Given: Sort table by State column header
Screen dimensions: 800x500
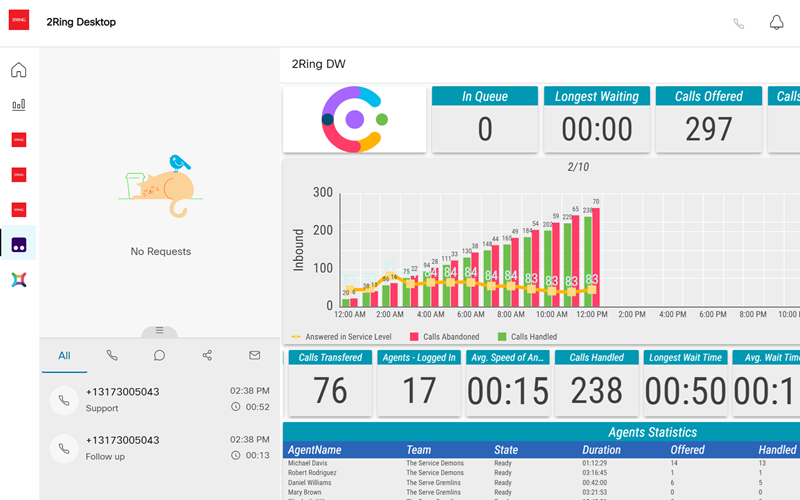Looking at the screenshot, I should (x=506, y=450).
